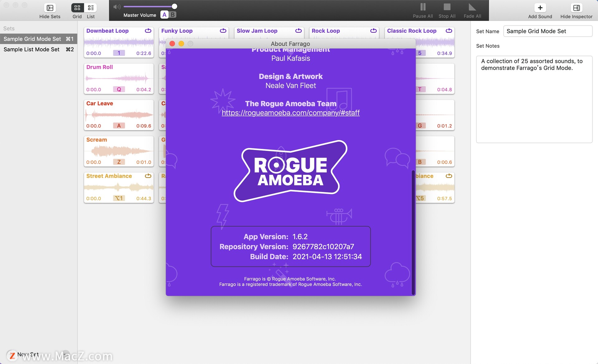Play the Drum Roll sound tile
The height and width of the screenshot is (364, 598).
tap(119, 78)
